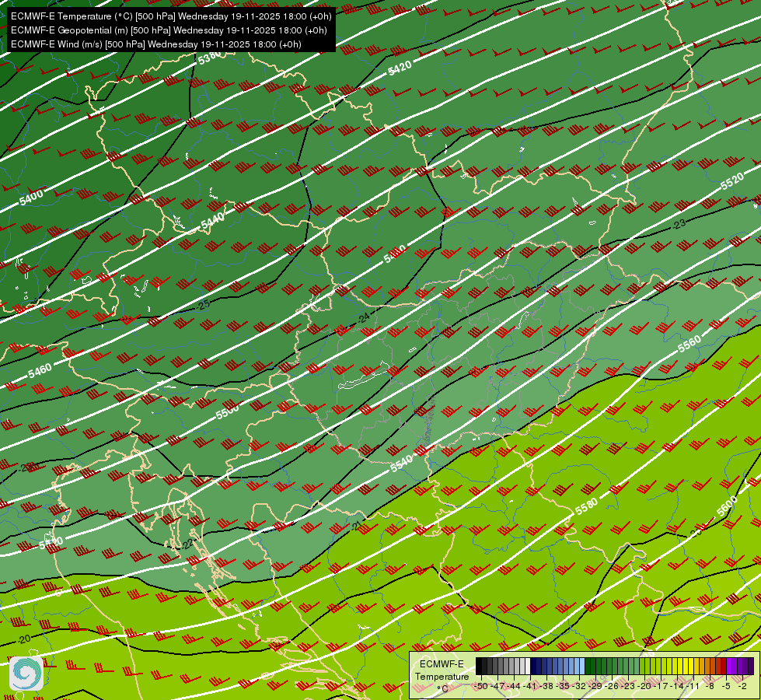Click the 5500 geopotential contour label
761x700 pixels.
[x=227, y=412]
